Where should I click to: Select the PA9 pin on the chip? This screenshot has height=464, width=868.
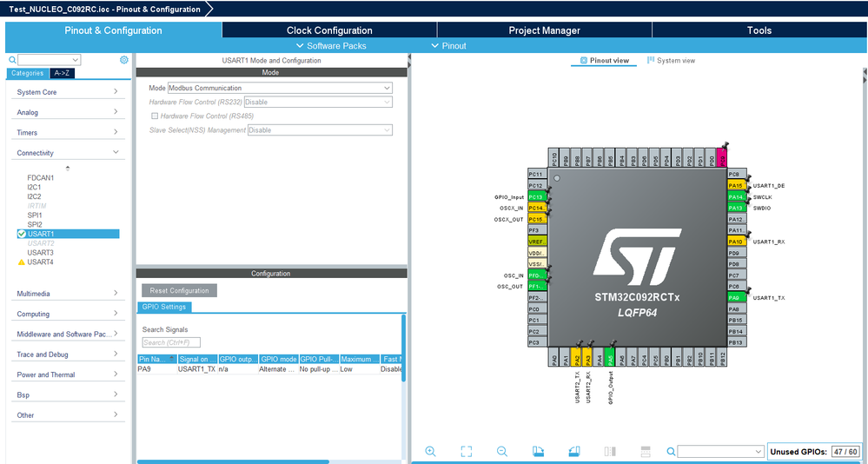pyautogui.click(x=737, y=297)
